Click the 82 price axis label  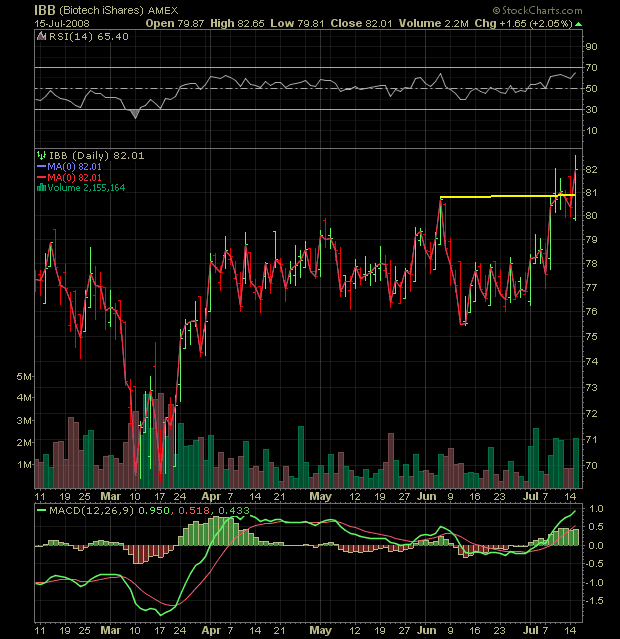tap(591, 170)
